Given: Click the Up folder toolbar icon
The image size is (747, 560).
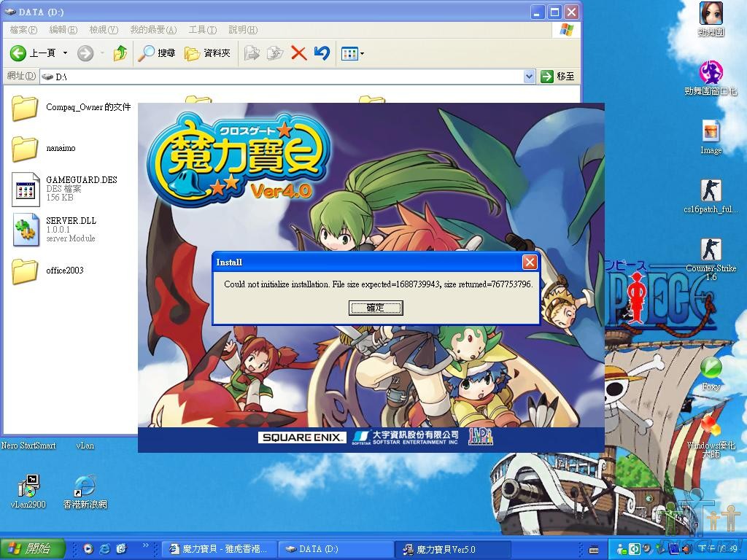Looking at the screenshot, I should [120, 53].
